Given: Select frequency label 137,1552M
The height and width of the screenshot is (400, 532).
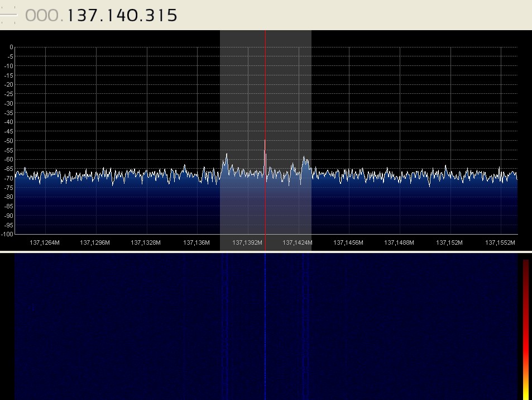Looking at the screenshot, I should [x=500, y=243].
